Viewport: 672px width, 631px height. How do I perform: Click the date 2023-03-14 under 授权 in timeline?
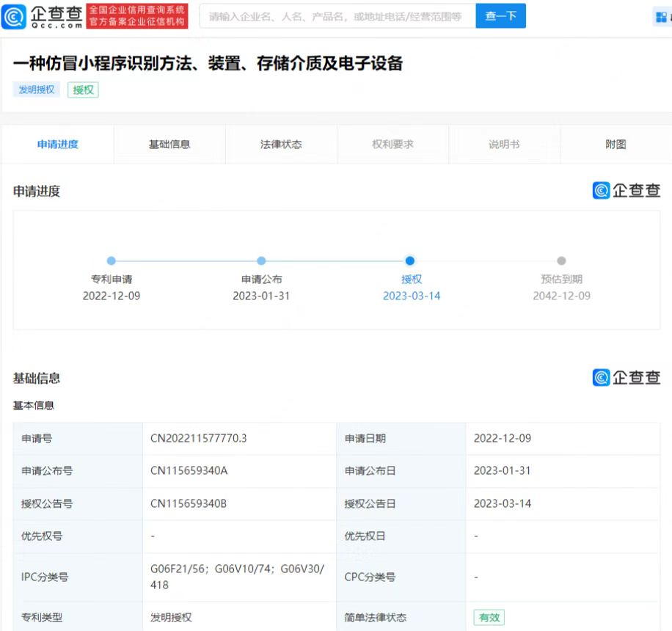pyautogui.click(x=412, y=296)
